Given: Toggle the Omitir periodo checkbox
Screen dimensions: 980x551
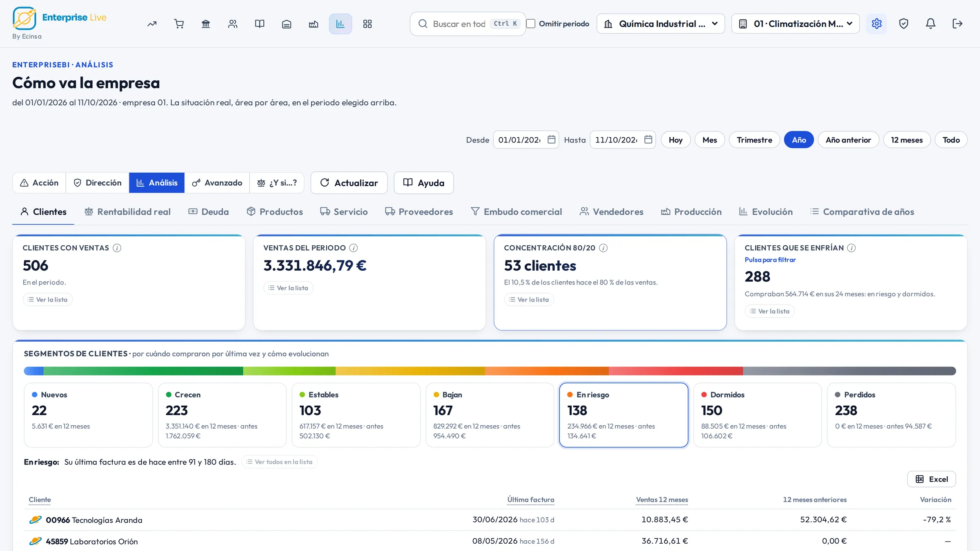Looking at the screenshot, I should [x=531, y=24].
